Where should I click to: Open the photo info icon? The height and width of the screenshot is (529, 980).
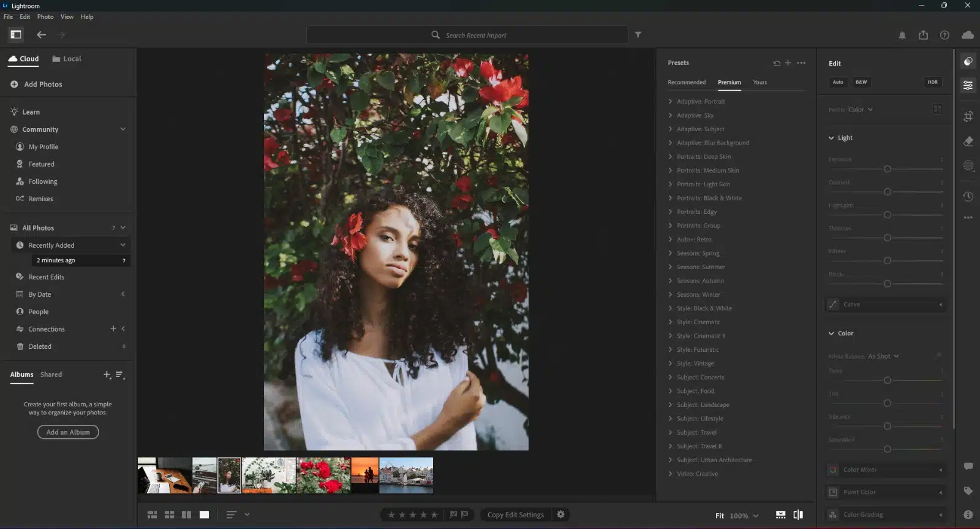click(x=968, y=515)
